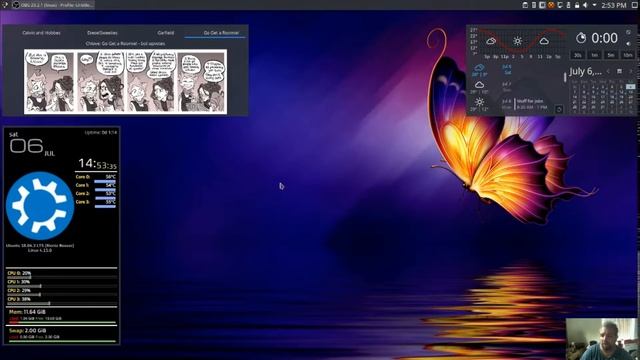Image resolution: width=640 pixels, height=360 pixels.
Task: Click the agenda vertical scrollbar handle
Action: click(x=565, y=77)
